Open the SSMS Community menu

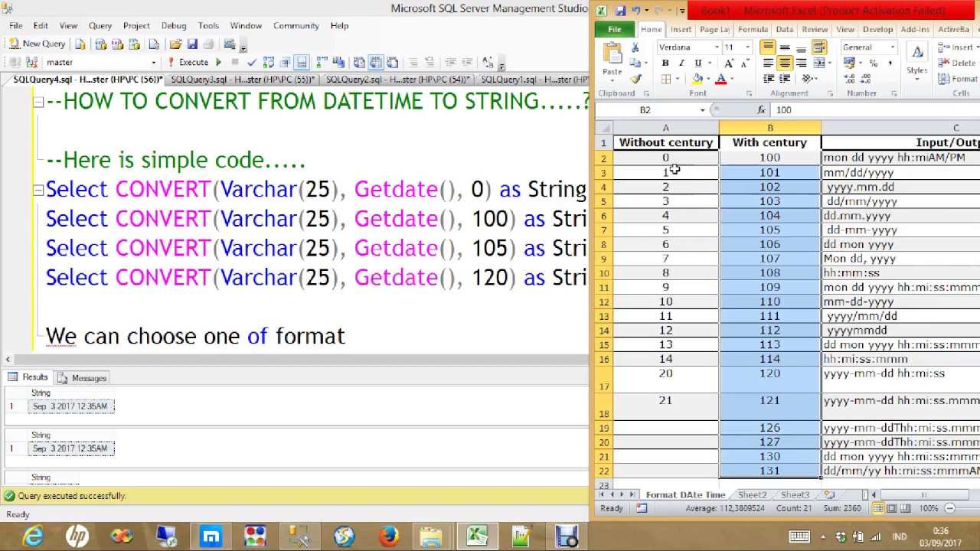(296, 25)
